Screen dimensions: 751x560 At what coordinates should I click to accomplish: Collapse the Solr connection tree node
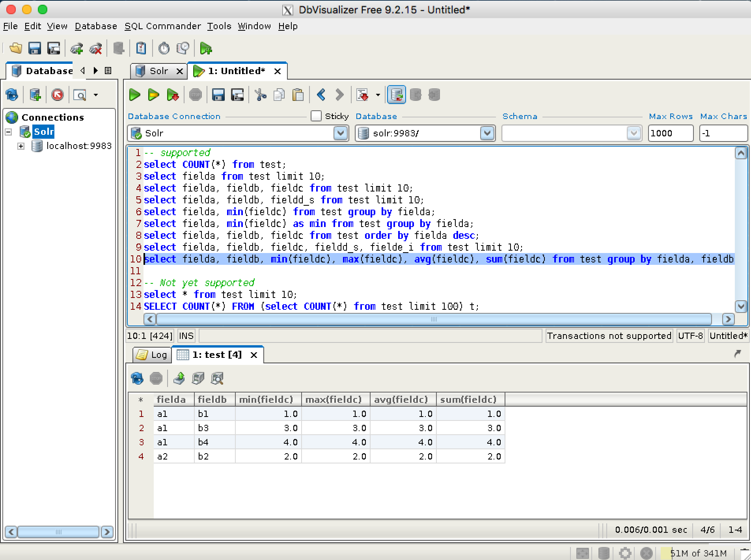8,132
